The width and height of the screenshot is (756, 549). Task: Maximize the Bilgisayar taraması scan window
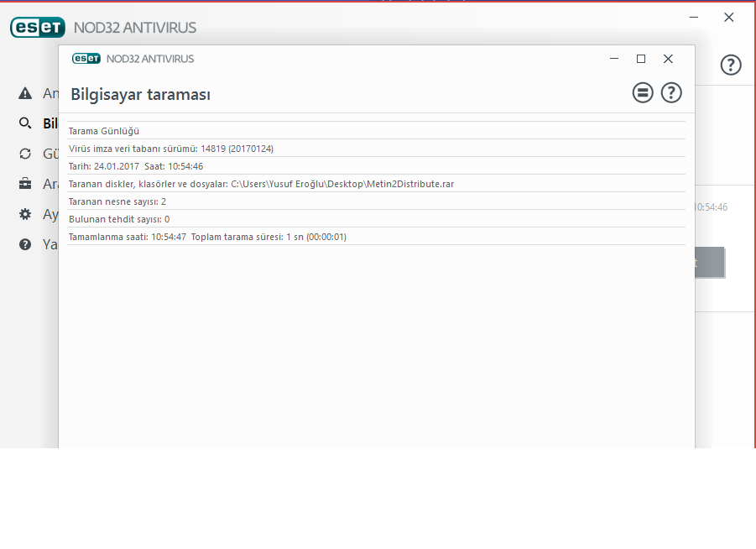point(641,59)
